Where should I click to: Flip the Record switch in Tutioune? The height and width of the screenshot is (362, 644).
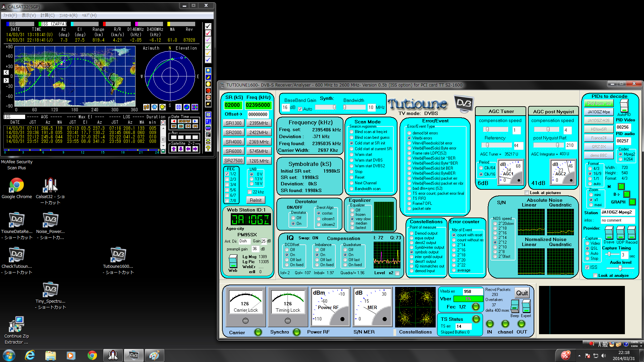click(631, 233)
